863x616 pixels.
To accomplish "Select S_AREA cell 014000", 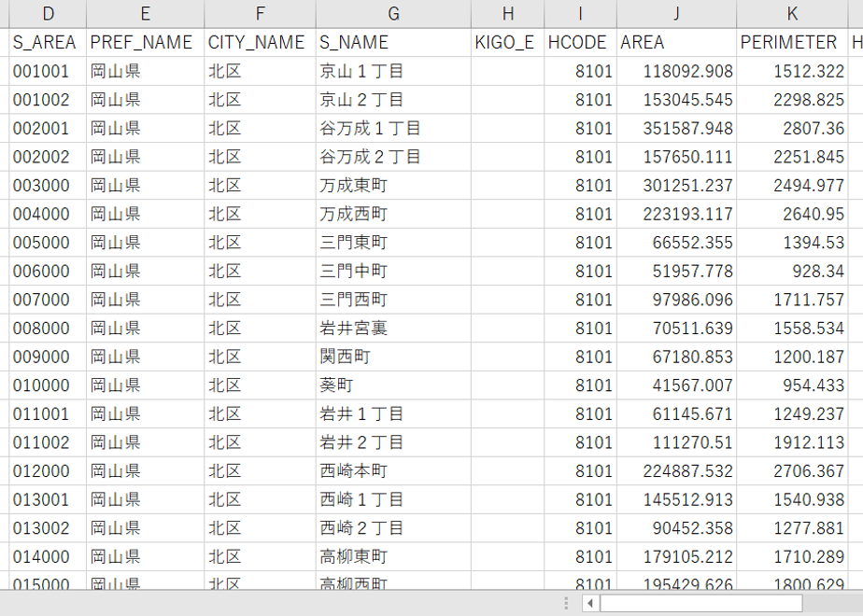I will 48,557.
